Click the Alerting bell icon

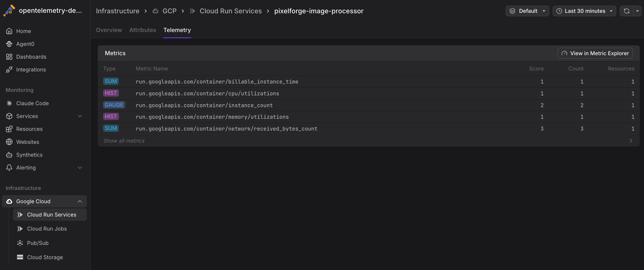(x=9, y=168)
